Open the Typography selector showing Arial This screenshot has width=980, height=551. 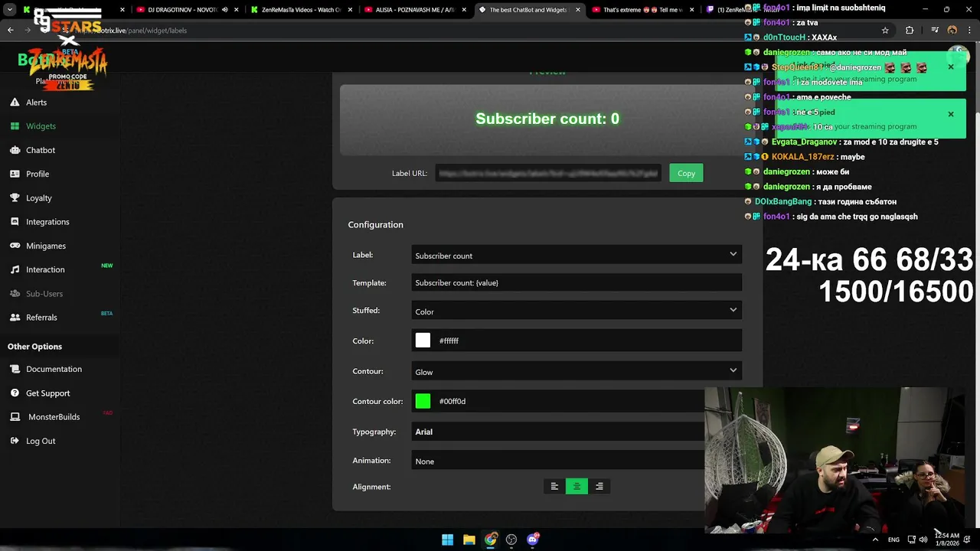click(x=557, y=432)
